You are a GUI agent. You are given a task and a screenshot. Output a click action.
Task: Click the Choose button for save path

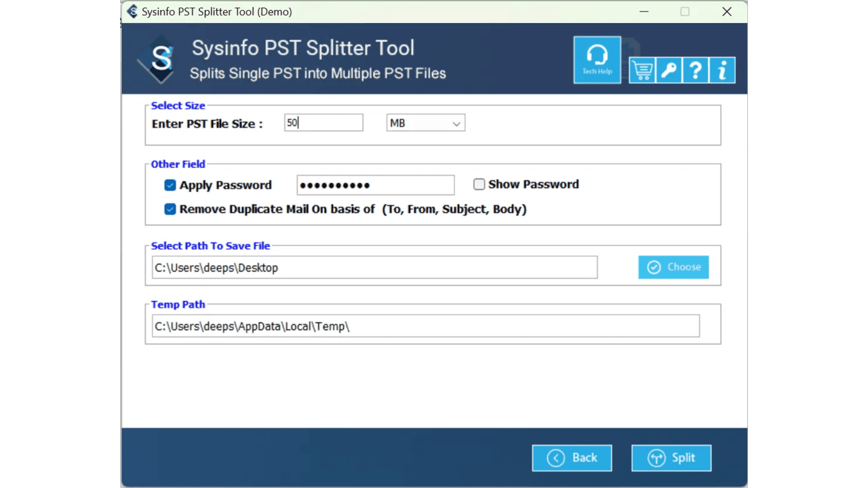[x=673, y=267]
